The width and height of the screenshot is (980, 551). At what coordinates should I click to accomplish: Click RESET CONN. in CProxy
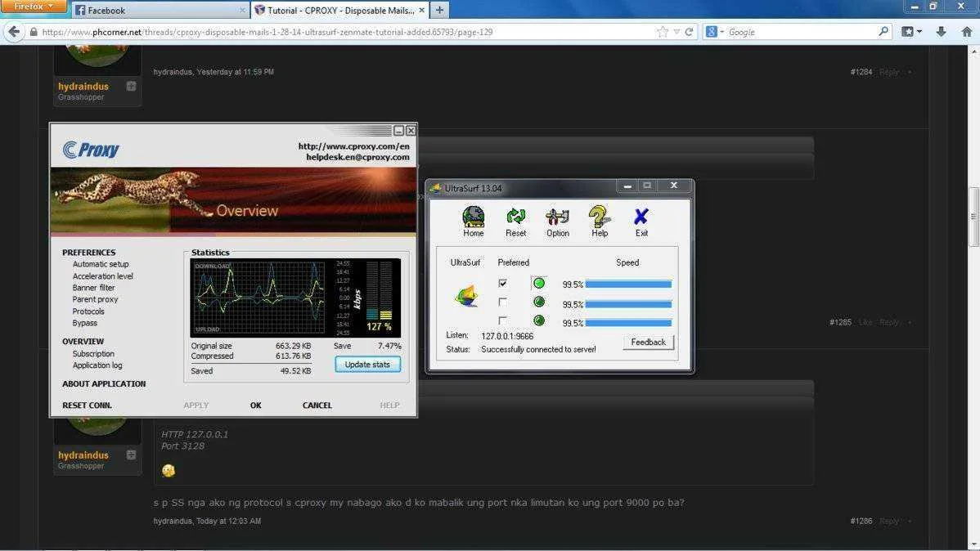(x=87, y=405)
